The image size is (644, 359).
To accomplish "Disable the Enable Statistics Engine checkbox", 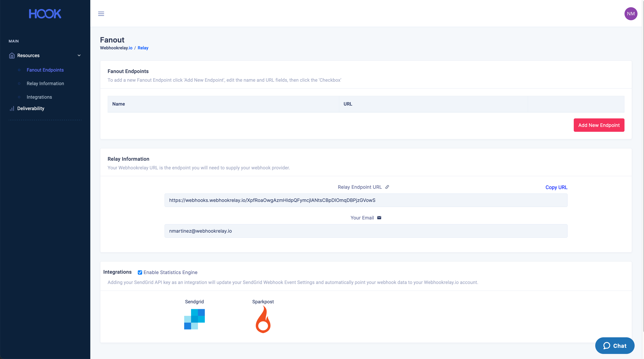I will pyautogui.click(x=140, y=272).
